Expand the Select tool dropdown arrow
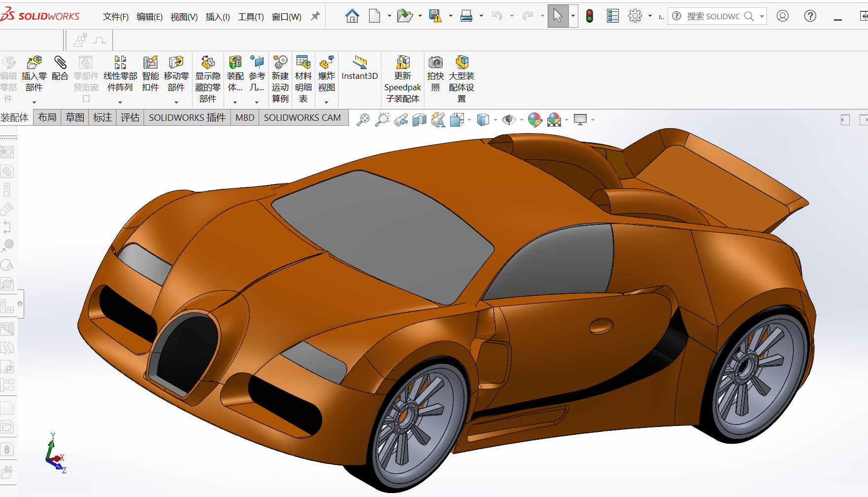Screen dimensions: 868x497 (573, 16)
